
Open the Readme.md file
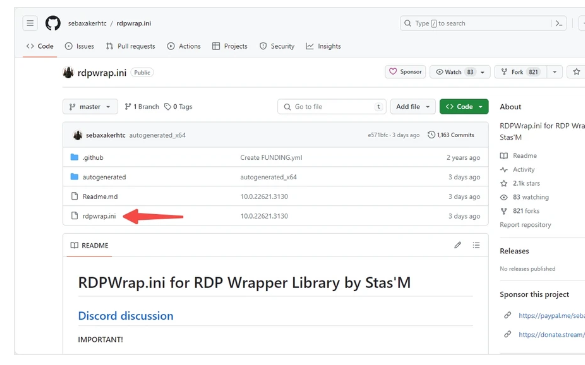coord(100,196)
